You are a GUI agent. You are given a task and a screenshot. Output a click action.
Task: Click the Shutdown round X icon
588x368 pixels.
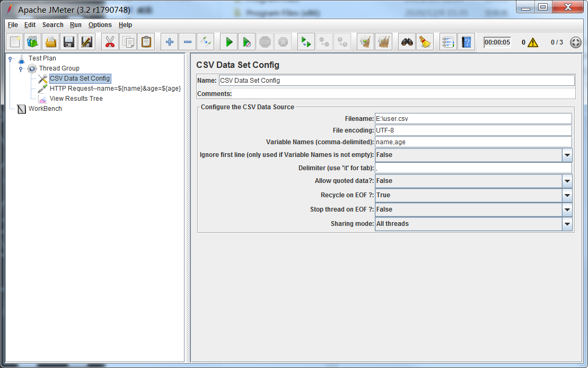click(283, 42)
